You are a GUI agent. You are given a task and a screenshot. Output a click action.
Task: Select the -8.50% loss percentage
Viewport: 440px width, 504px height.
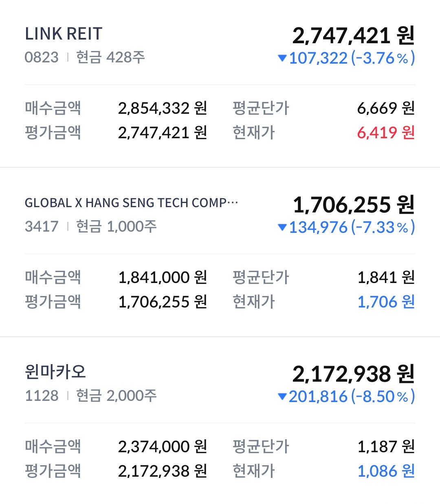pos(383,397)
